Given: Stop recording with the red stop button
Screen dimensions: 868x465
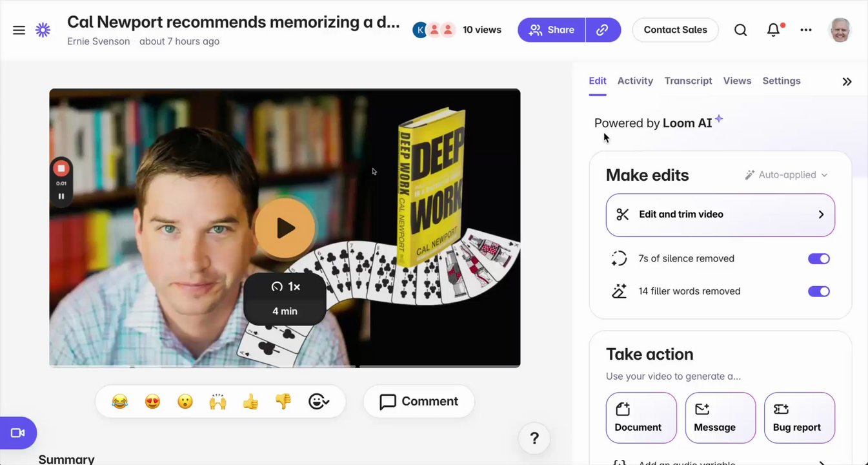Looking at the screenshot, I should [61, 169].
